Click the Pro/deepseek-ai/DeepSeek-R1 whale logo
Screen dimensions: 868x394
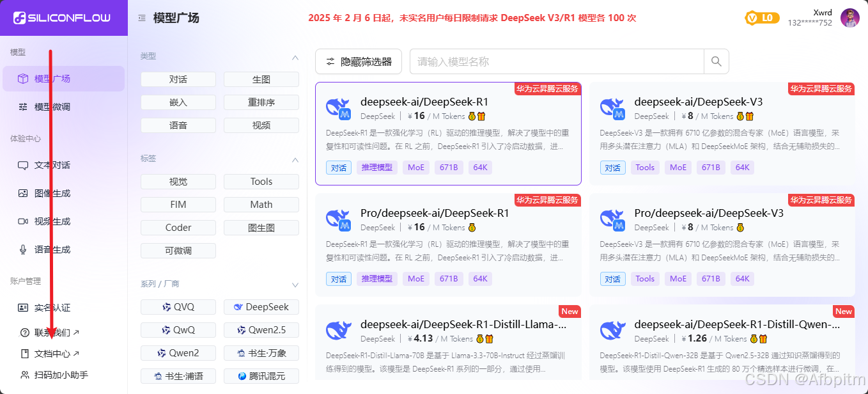(x=339, y=219)
